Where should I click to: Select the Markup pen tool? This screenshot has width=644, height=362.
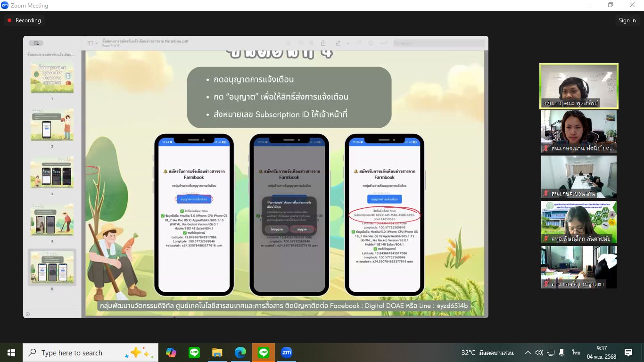[338, 43]
